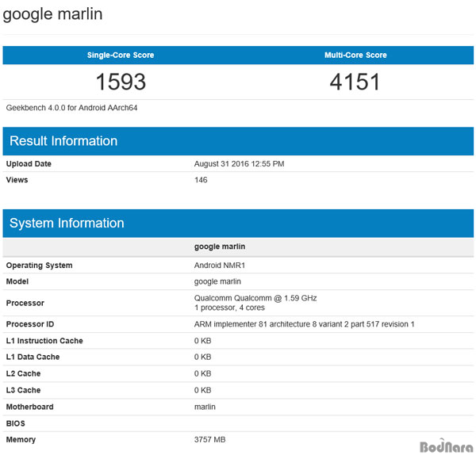Click the BIOS label
Image resolution: width=476 pixels, height=455 pixels.
click(x=16, y=424)
